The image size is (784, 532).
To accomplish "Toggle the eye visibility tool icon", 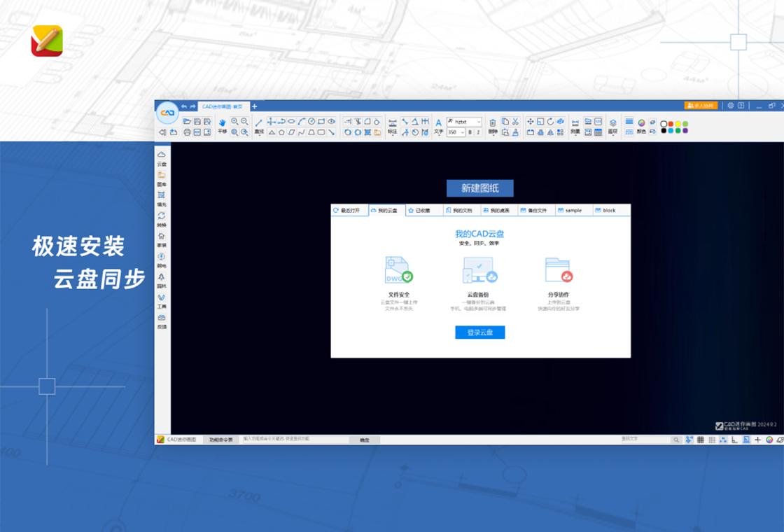I will coord(331,121).
